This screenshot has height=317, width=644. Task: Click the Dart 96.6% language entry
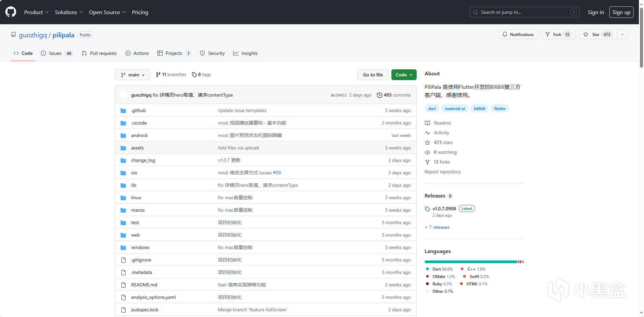click(440, 269)
